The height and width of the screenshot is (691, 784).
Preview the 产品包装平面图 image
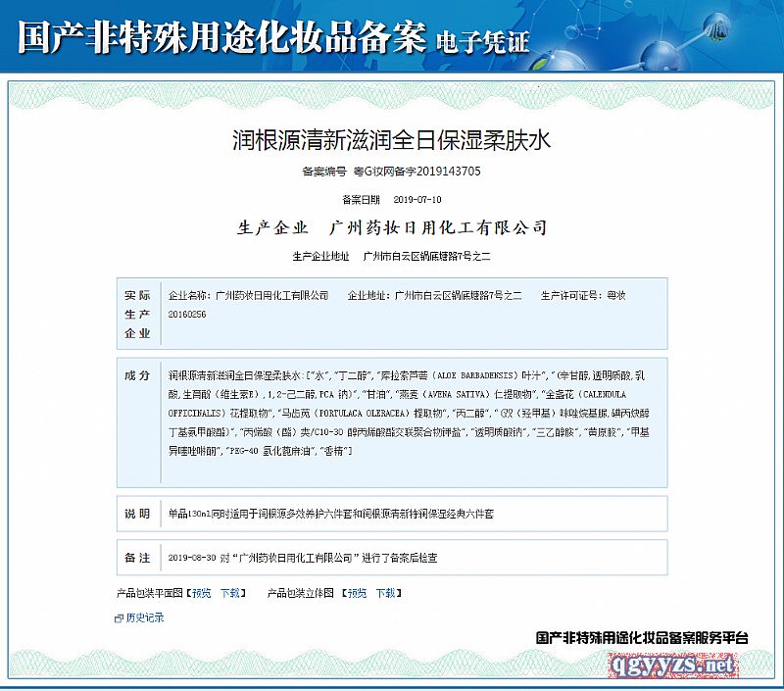pos(200,593)
